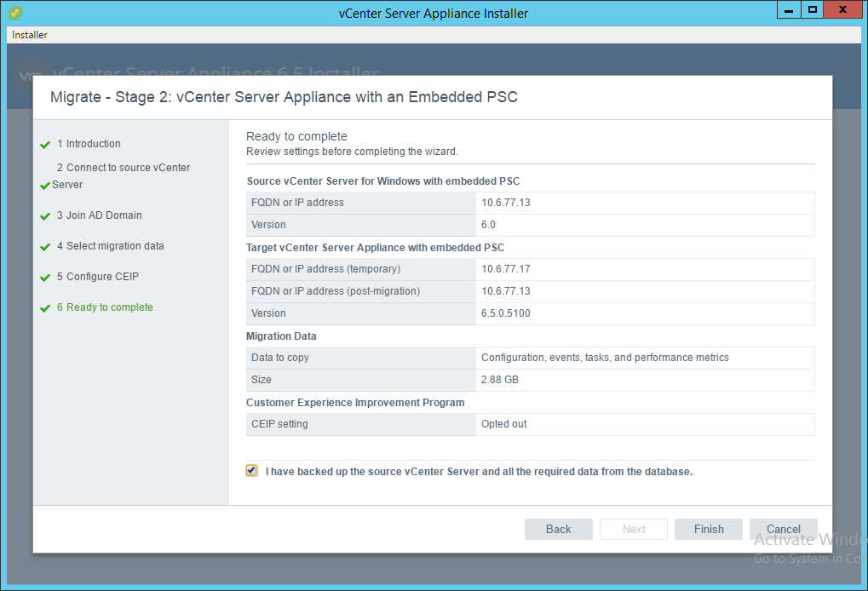Click the green checkmark beside Ready to complete
868x591 pixels.
(x=45, y=308)
